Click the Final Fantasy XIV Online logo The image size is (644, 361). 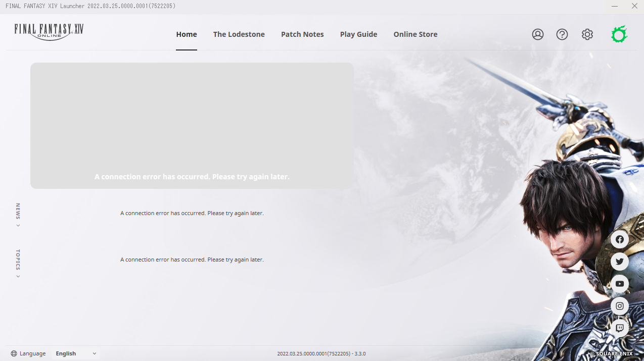point(49,31)
